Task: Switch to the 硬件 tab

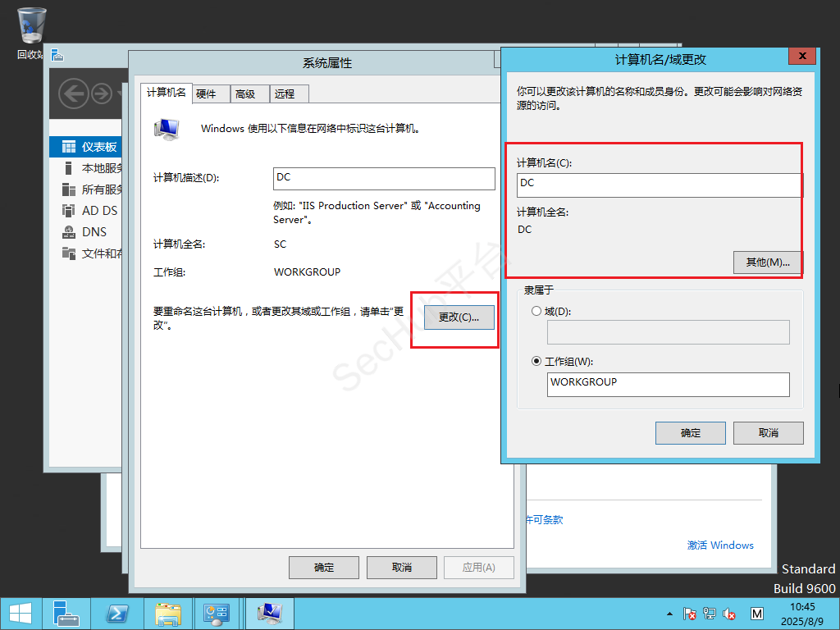Action: pos(206,94)
